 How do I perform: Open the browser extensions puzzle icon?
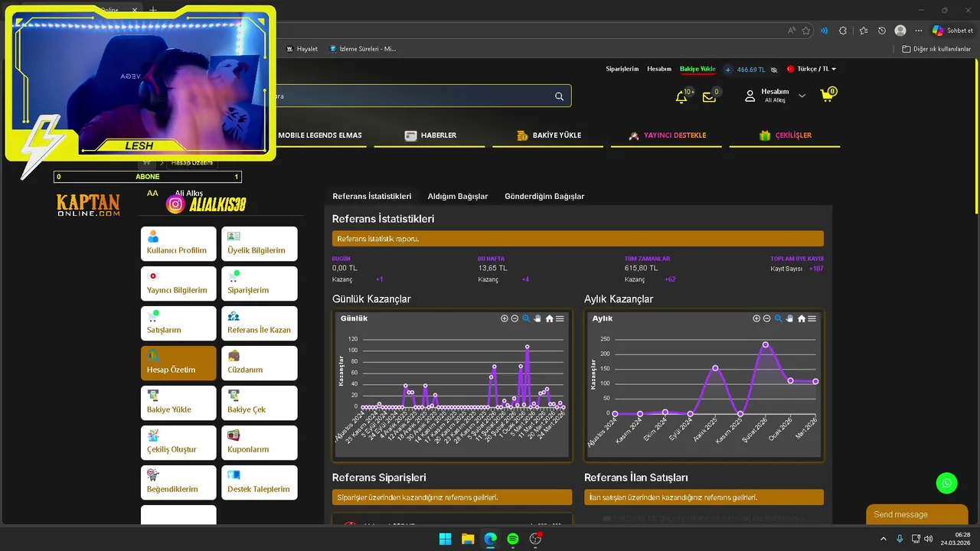[x=843, y=31]
